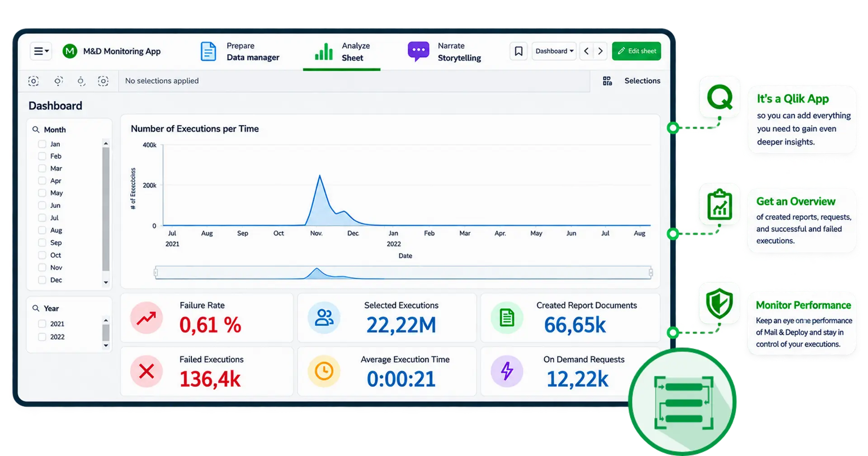Click the chart range slider right handle
This screenshot has width=868, height=456.
pos(651,273)
